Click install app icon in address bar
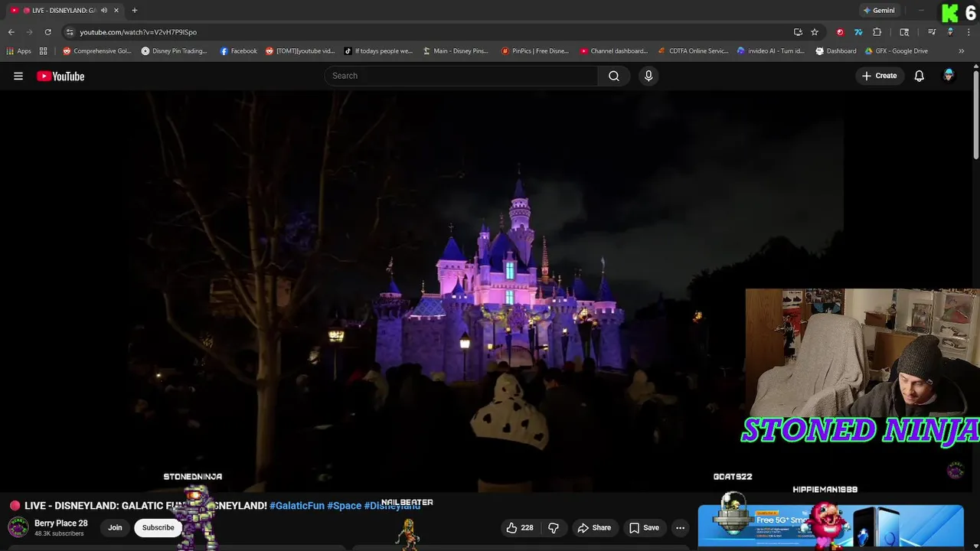The image size is (980, 551). [798, 32]
